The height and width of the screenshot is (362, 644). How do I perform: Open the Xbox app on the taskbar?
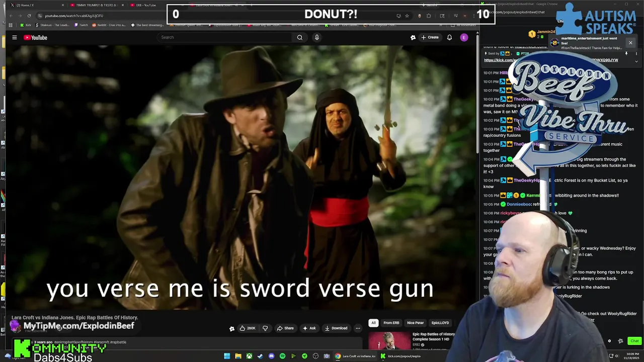click(x=249, y=356)
